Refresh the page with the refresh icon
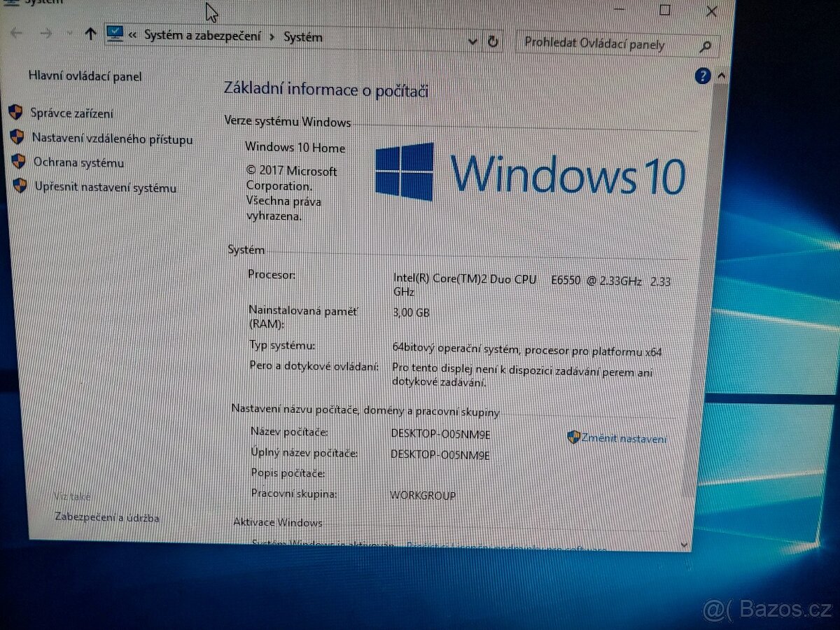Screen dimensions: 840x630 tap(493, 41)
